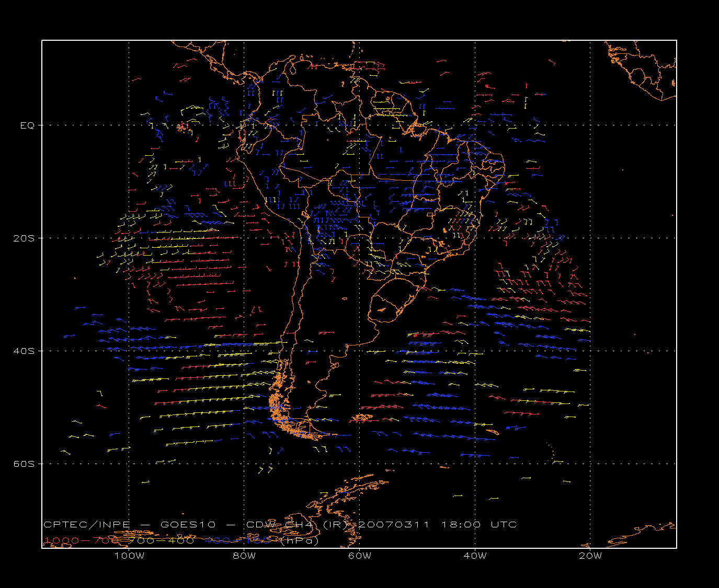
Task: Click the 60W longitude label
Action: point(360,556)
